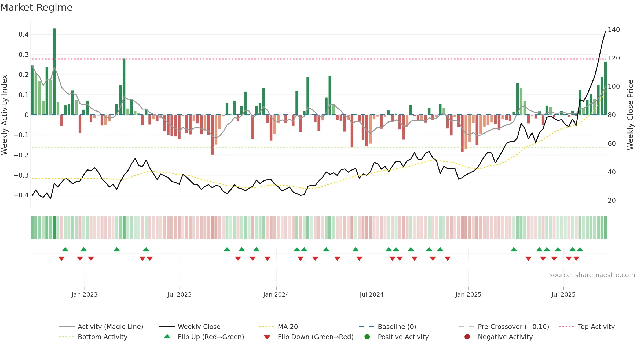Image resolution: width=644 pixels, height=362 pixels.
Task: Toggle Flip Down (Green→Red) legend entry
Action: 309,337
